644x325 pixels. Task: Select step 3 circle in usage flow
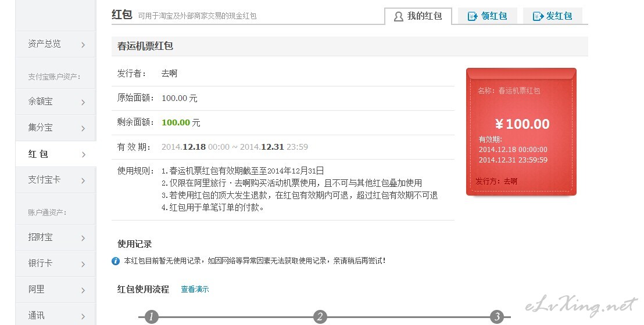(x=496, y=317)
